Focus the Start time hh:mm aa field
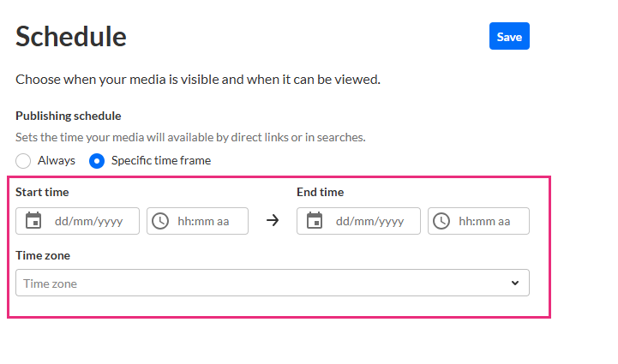 pyautogui.click(x=206, y=221)
